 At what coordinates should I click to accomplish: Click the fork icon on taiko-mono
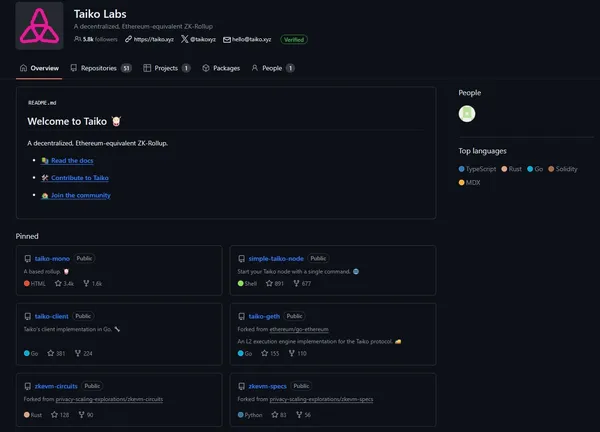tap(86, 283)
